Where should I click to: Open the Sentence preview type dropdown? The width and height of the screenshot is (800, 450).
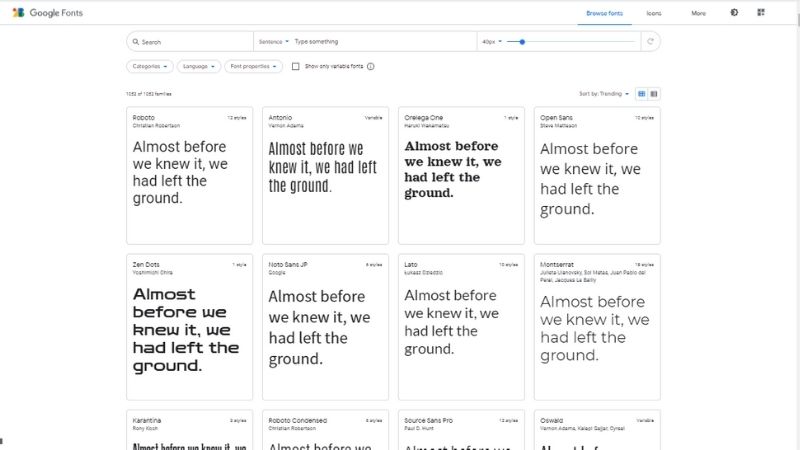click(x=273, y=42)
